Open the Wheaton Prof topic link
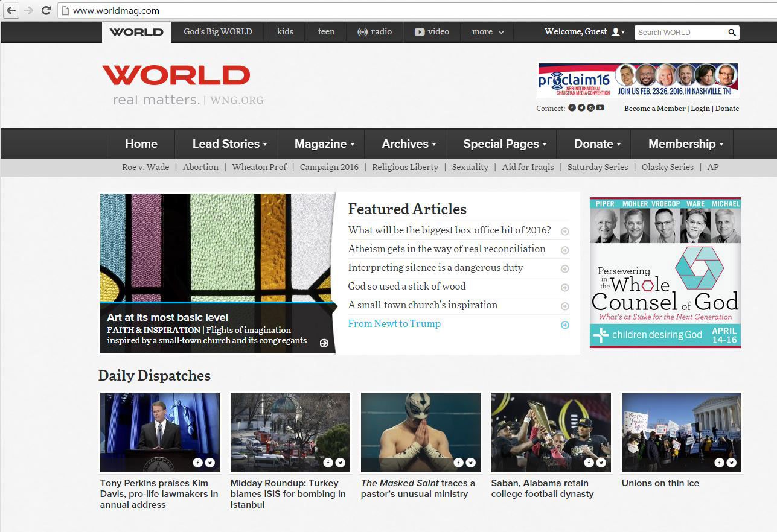This screenshot has height=532, width=777. (259, 167)
